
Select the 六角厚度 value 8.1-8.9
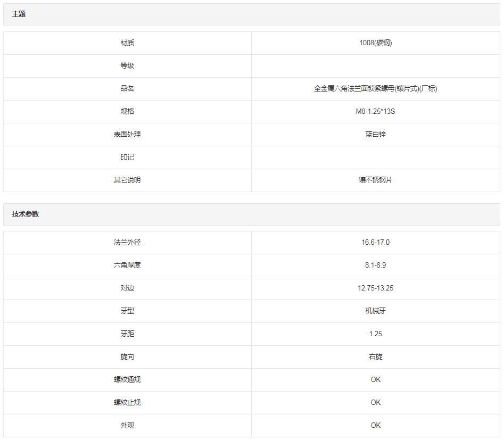click(375, 265)
